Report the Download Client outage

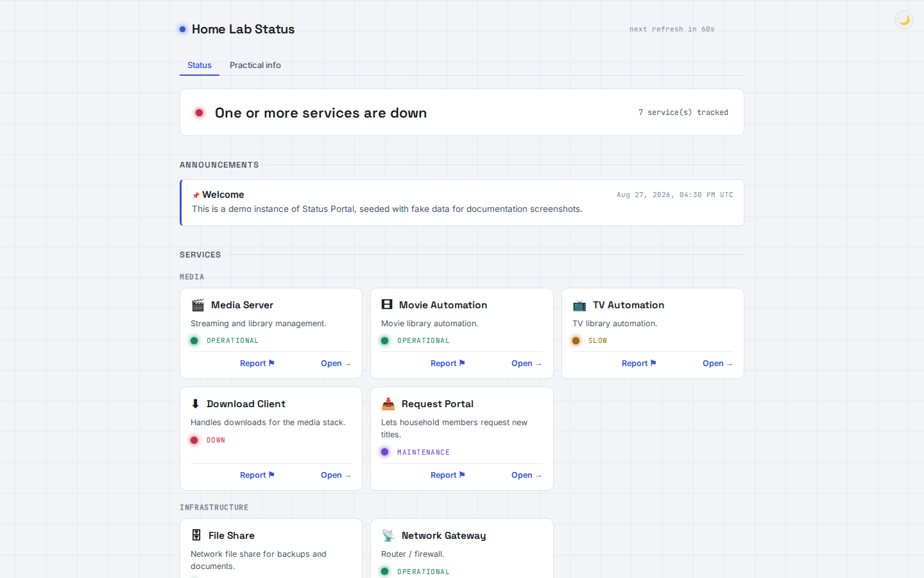[257, 475]
